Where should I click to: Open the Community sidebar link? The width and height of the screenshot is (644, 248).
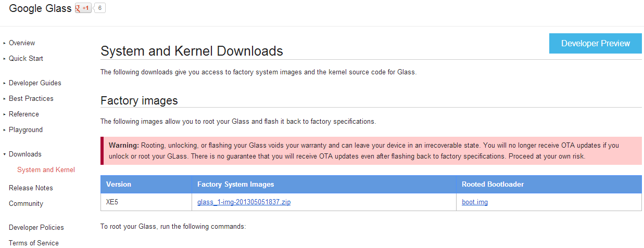[x=26, y=204]
